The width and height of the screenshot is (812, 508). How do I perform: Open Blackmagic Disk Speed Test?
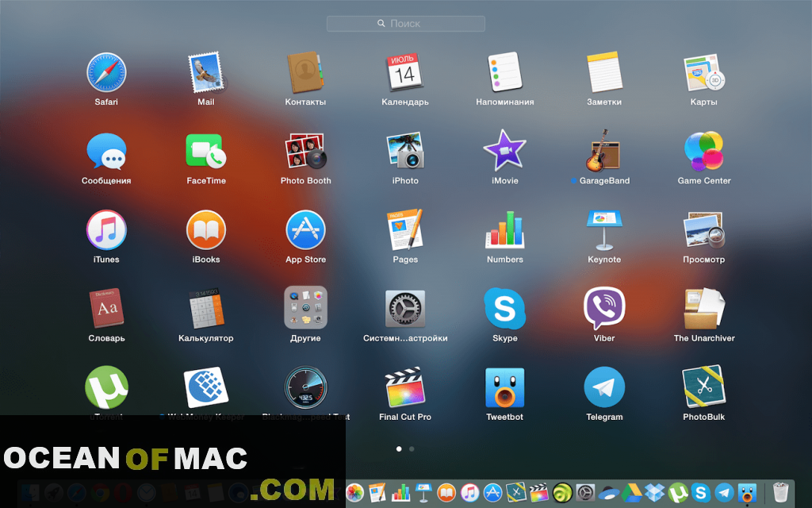point(305,387)
